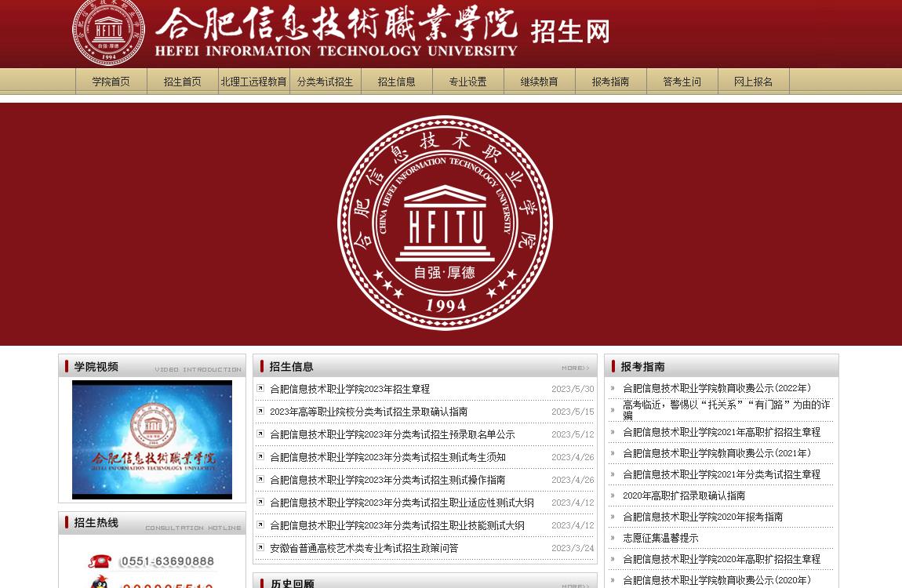Click arrow icon beside 艺术类专业考试招生政策问答
Image resolution: width=902 pixels, height=588 pixels.
pos(260,547)
